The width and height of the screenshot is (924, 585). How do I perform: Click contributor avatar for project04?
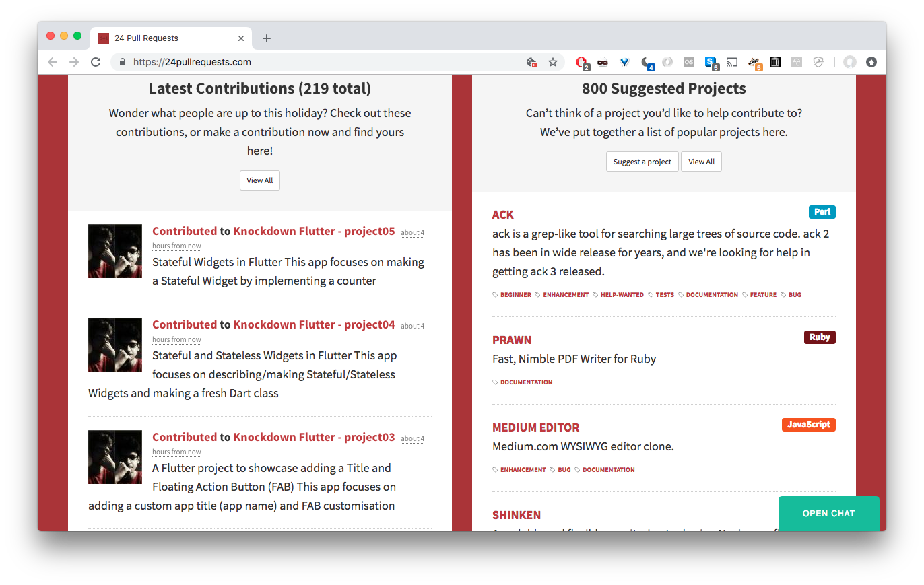click(x=115, y=345)
